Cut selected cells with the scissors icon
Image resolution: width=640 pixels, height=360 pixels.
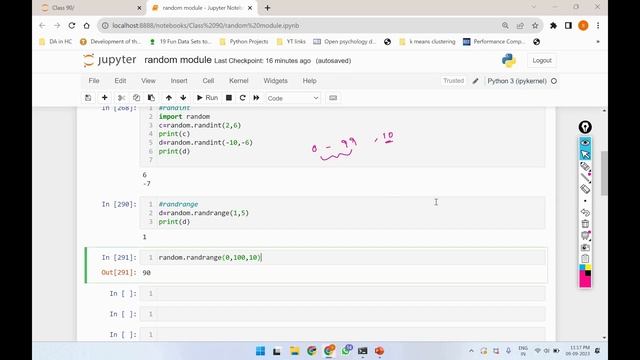tap(121, 98)
